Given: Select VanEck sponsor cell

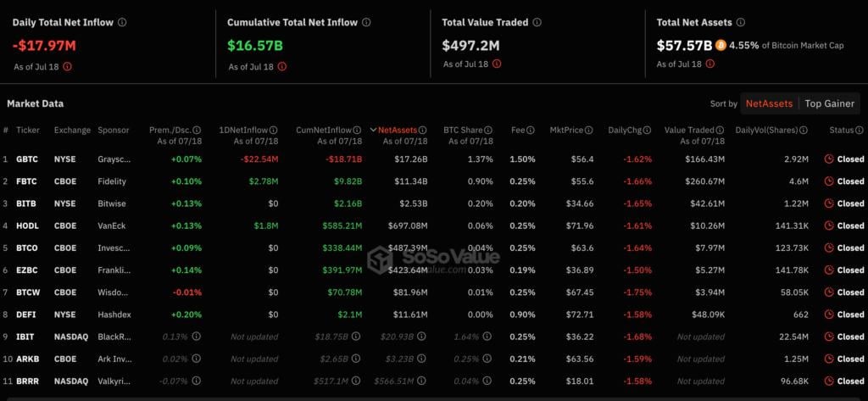Looking at the screenshot, I should coord(111,226).
